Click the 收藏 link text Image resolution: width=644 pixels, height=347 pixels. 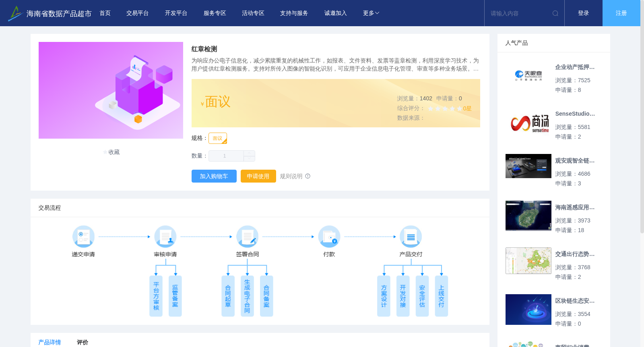(114, 152)
